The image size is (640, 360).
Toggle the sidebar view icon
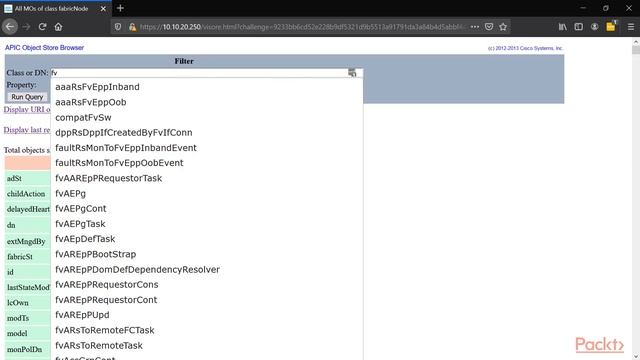578,27
